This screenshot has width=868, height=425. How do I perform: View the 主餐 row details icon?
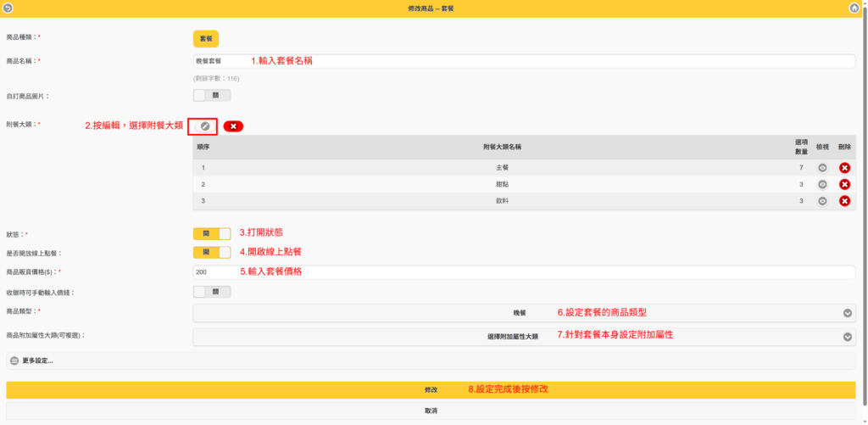tap(822, 168)
